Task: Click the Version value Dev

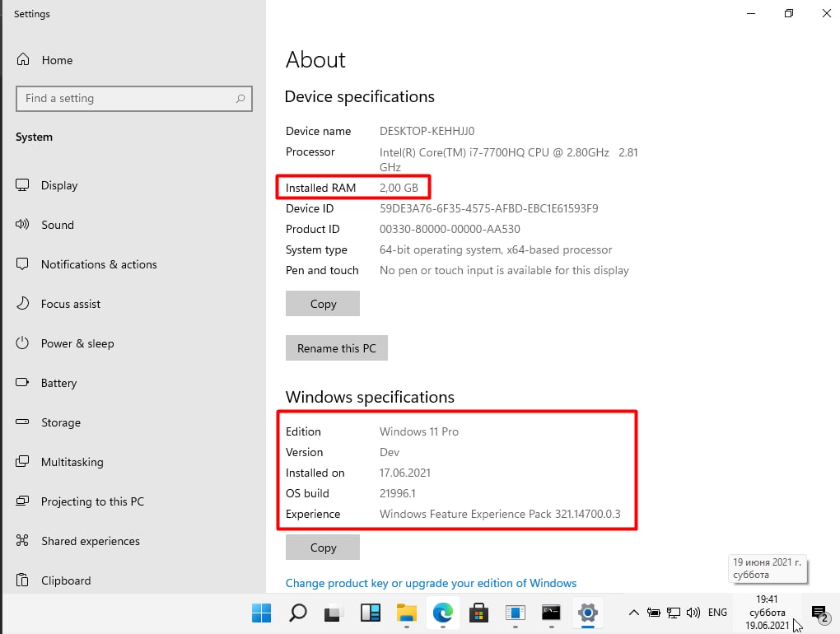Action: (390, 453)
